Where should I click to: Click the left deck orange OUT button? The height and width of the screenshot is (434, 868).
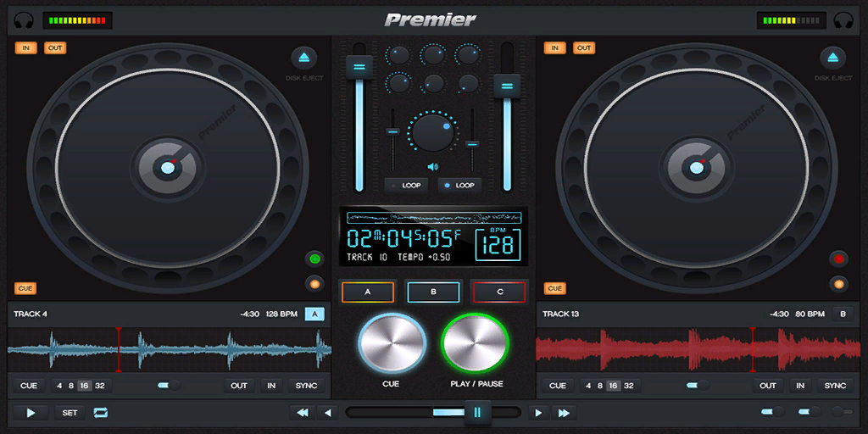pos(55,47)
